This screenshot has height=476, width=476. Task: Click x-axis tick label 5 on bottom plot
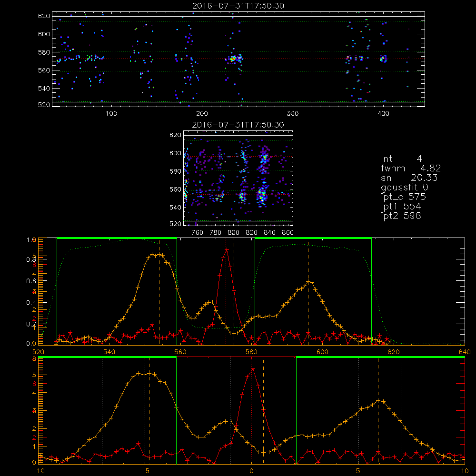coord(358,471)
